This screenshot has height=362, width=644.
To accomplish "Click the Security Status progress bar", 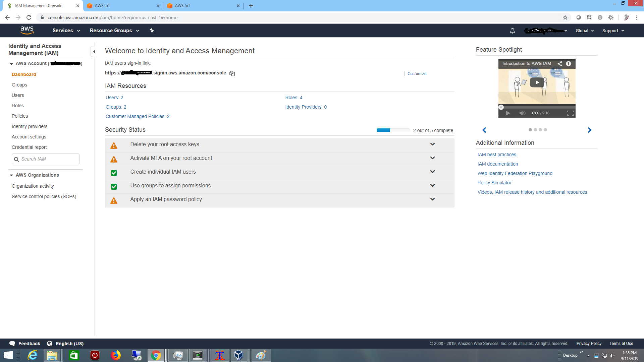I will (x=393, y=130).
